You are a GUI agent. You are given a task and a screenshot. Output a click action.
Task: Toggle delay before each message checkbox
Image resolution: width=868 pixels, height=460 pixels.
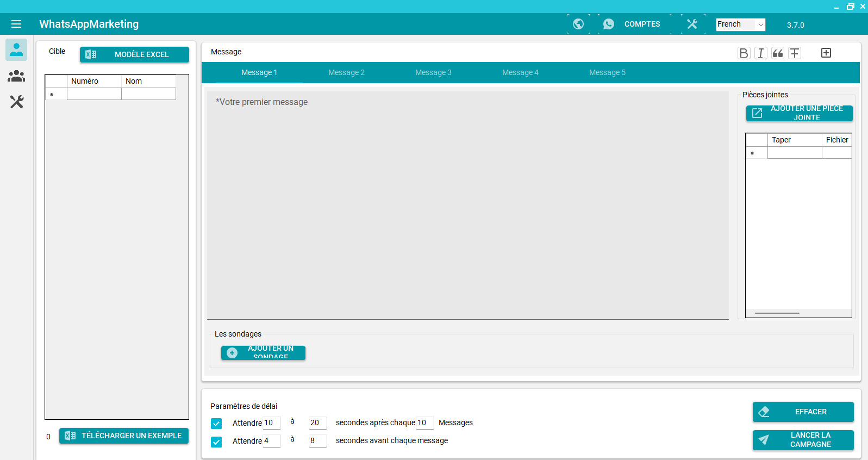[216, 442]
